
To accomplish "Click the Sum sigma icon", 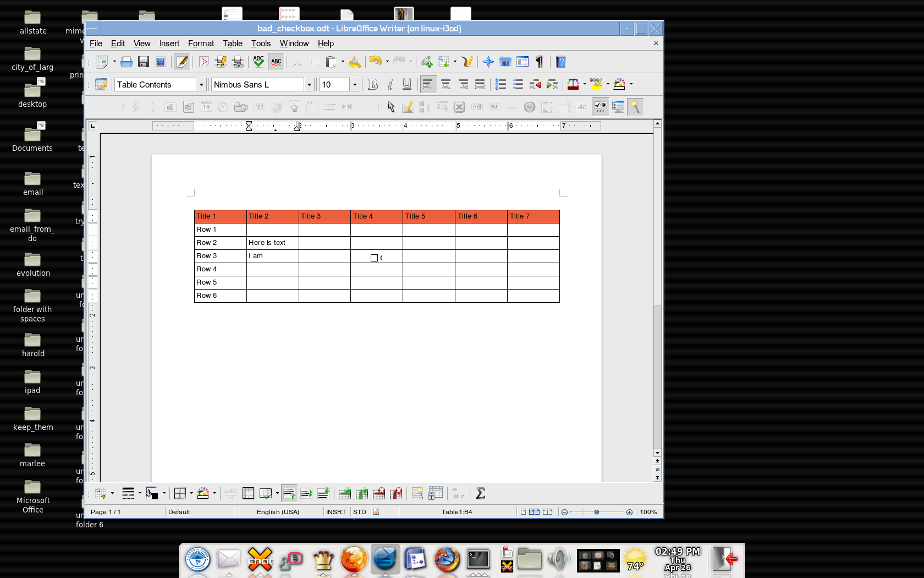I will (x=480, y=494).
